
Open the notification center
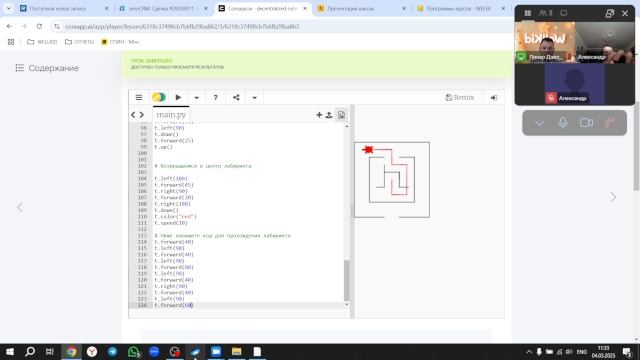pos(627,352)
